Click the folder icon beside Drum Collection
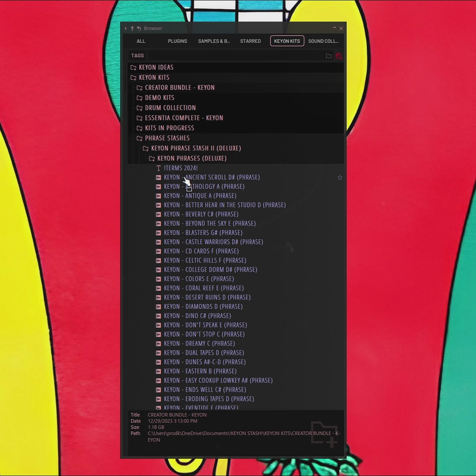This screenshot has height=476, width=476. 139,108
